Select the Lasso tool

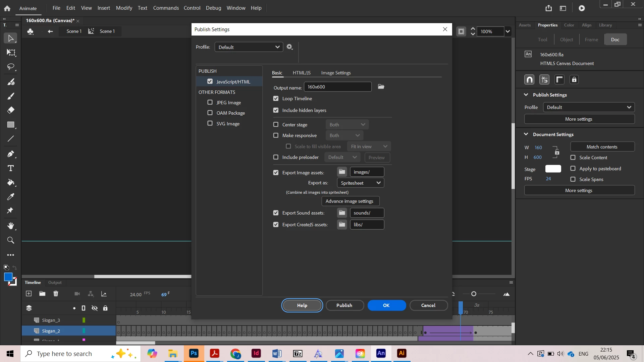pyautogui.click(x=11, y=67)
